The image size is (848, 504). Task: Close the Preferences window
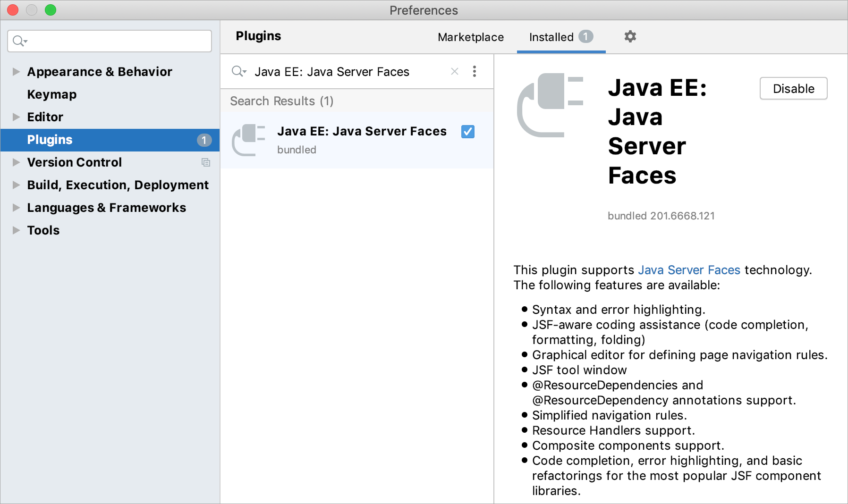tap(13, 10)
